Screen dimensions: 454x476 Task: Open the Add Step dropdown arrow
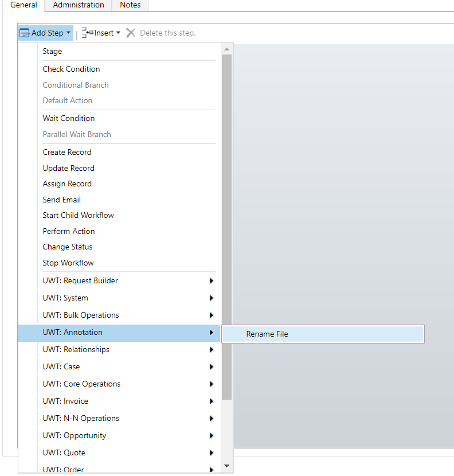(x=68, y=33)
